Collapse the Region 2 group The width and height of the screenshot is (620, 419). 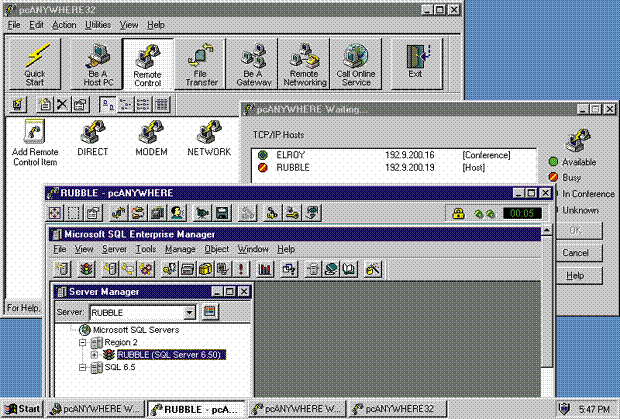(83, 342)
